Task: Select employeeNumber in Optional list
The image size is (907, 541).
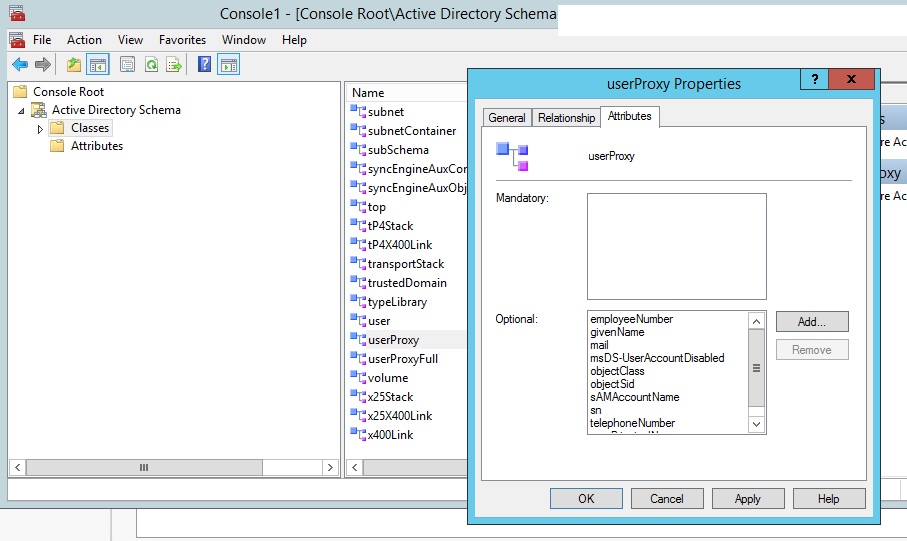Action: pyautogui.click(x=631, y=319)
